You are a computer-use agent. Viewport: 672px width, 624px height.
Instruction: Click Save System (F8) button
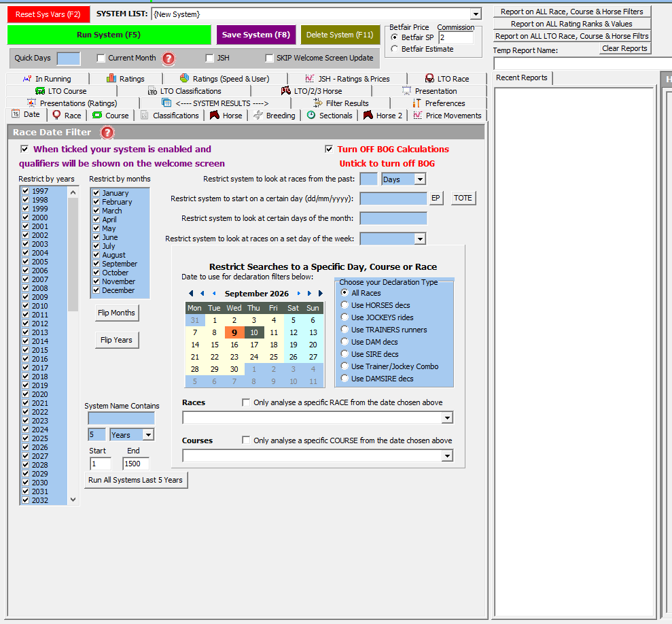[256, 35]
